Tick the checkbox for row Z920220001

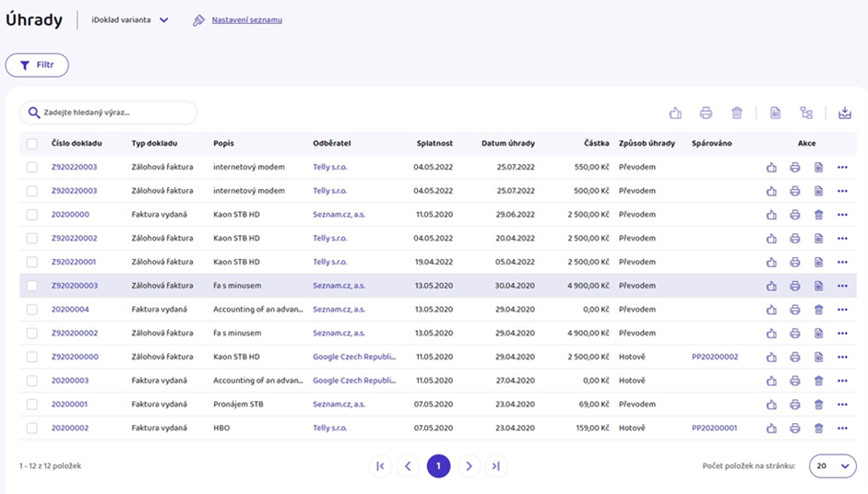32,263
